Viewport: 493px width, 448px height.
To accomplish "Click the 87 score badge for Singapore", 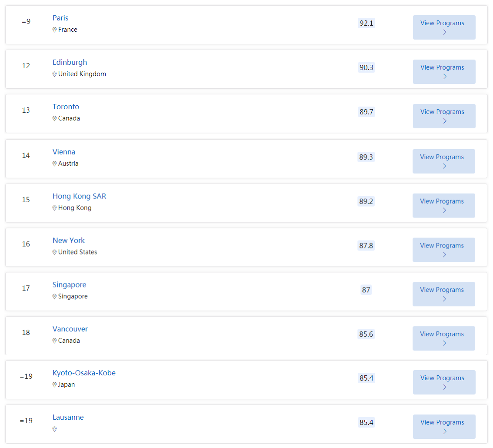I will click(x=366, y=290).
